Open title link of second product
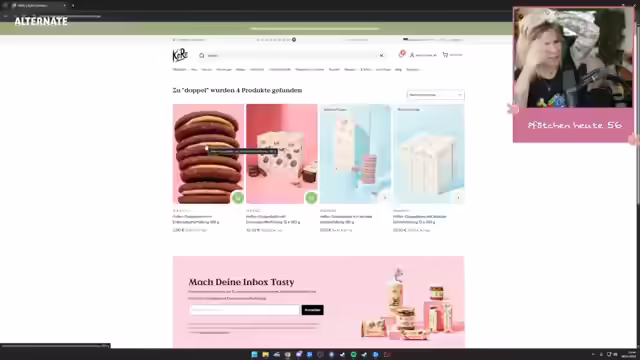 tap(273, 219)
